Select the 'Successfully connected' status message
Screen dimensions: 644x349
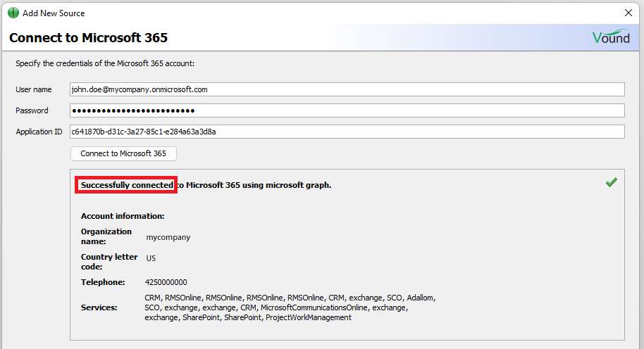pos(127,185)
